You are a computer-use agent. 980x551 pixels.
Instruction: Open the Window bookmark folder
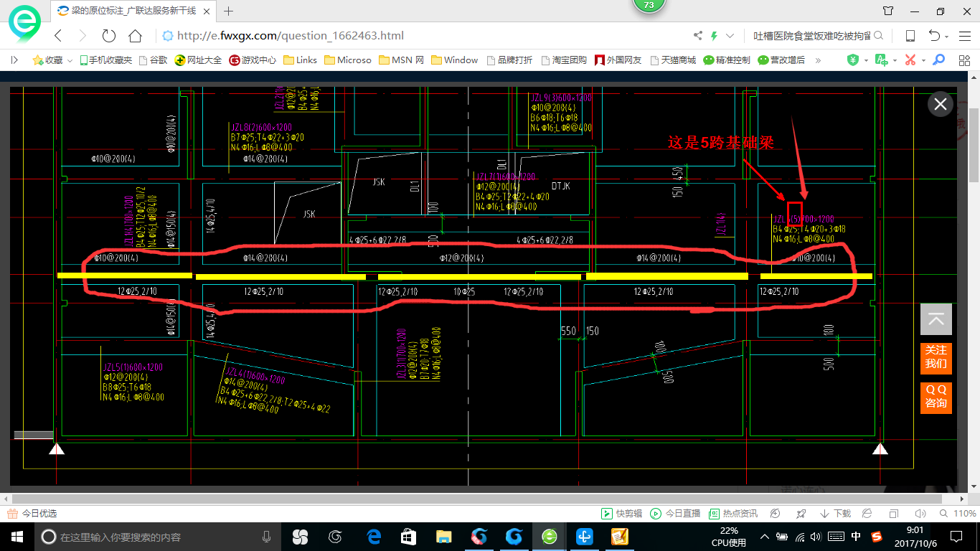click(x=455, y=60)
